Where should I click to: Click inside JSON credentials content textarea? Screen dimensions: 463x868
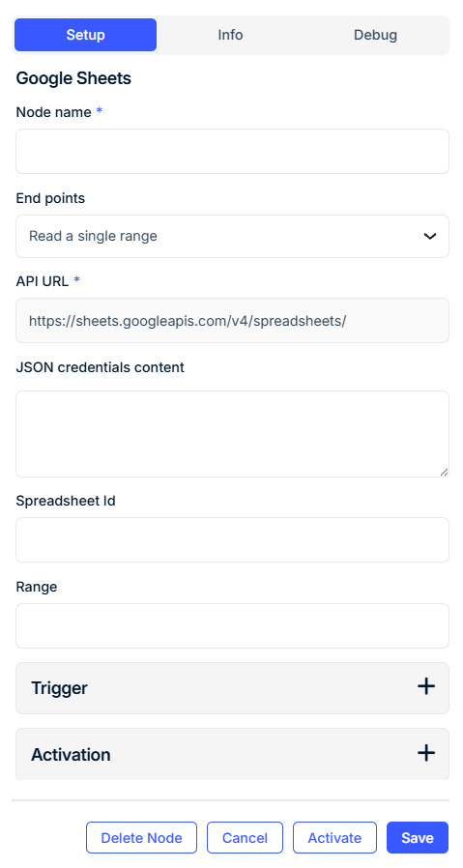(232, 434)
